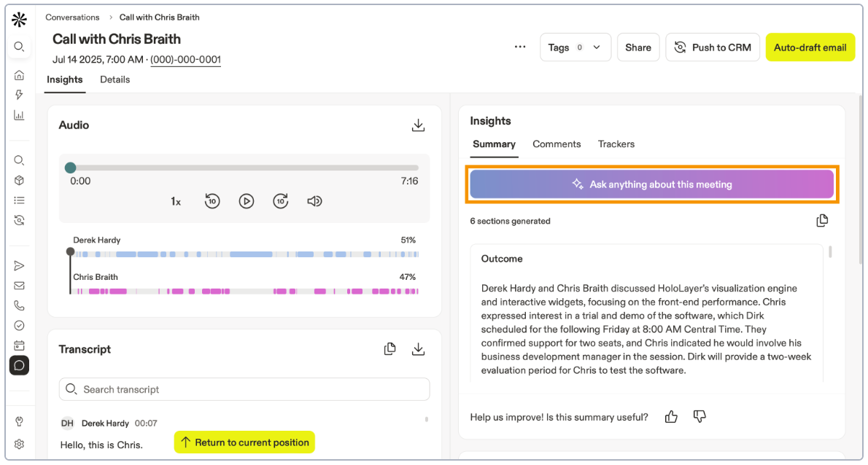The height and width of the screenshot is (465, 868).
Task: Open the Tags dropdown
Action: click(x=576, y=47)
